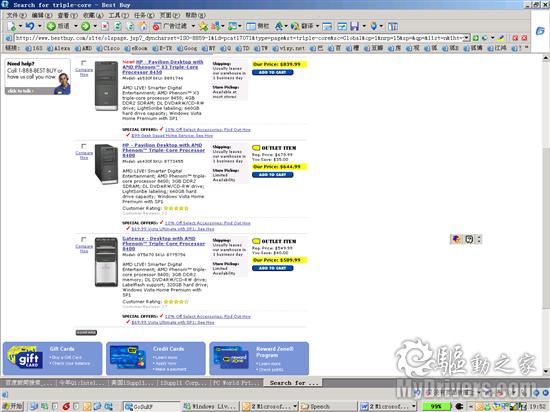This screenshot has height=412, width=550.
Task: Open the translate (翻译) dropdown arrow
Action: coord(317,26)
